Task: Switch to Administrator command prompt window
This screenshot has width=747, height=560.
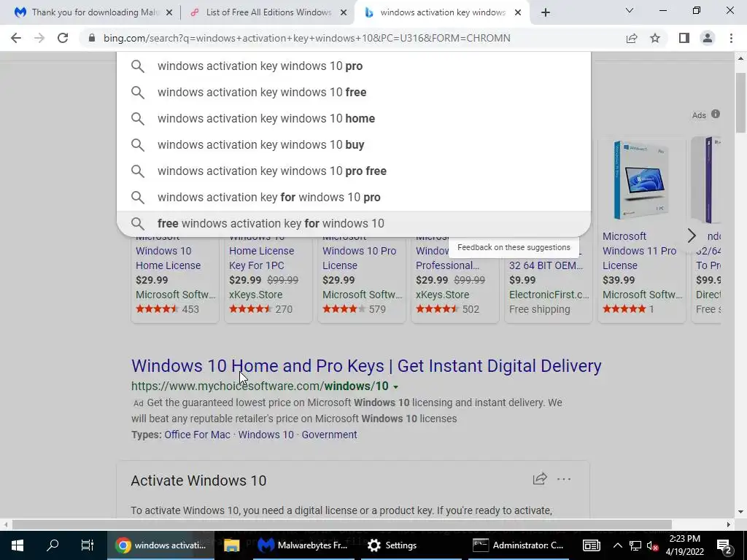Action: 518,545
